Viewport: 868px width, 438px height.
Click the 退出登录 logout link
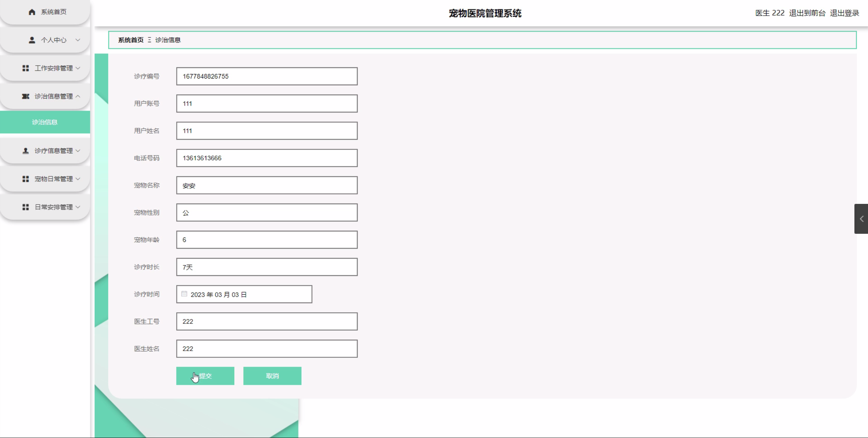click(x=844, y=13)
